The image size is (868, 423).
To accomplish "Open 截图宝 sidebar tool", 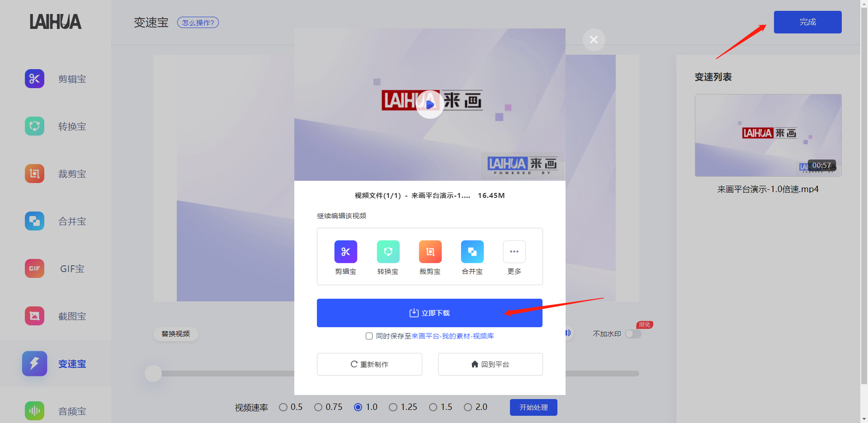I will click(x=55, y=316).
